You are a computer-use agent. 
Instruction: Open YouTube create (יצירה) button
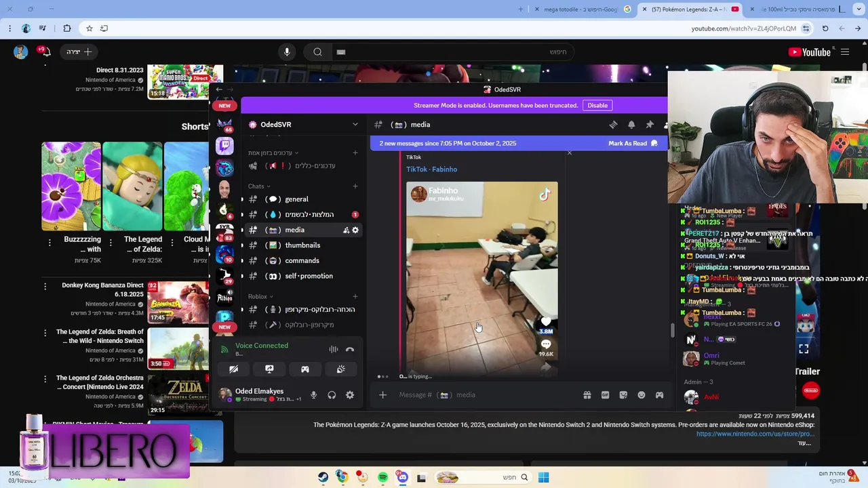click(79, 52)
